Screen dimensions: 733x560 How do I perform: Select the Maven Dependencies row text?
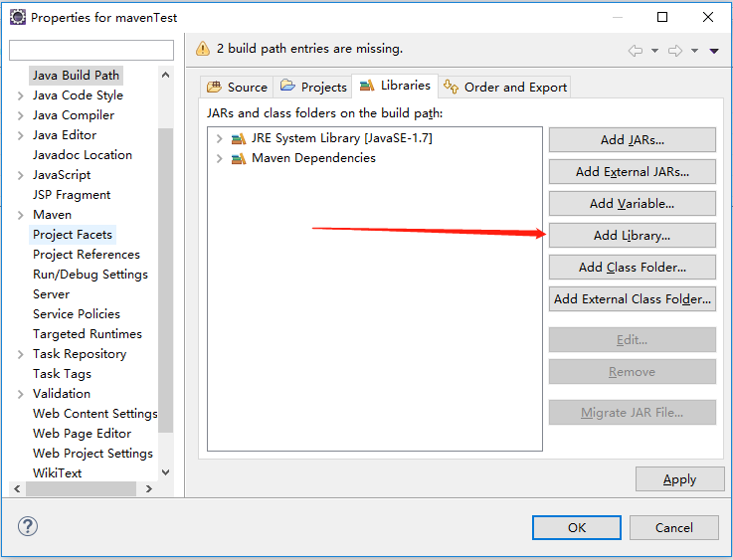[x=313, y=158]
